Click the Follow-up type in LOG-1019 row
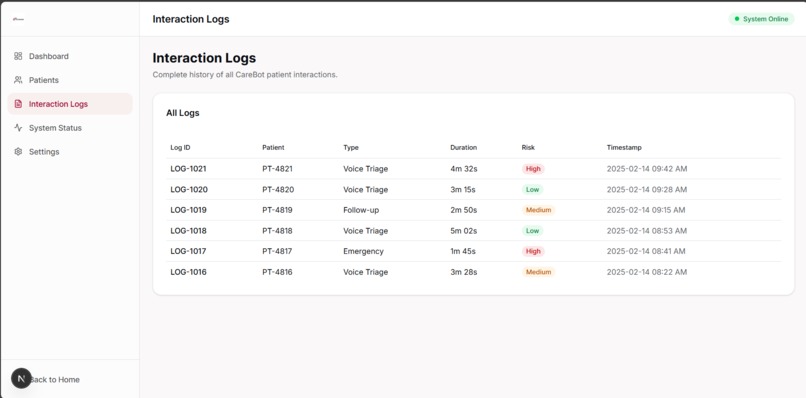This screenshot has height=398, width=806. coord(361,210)
